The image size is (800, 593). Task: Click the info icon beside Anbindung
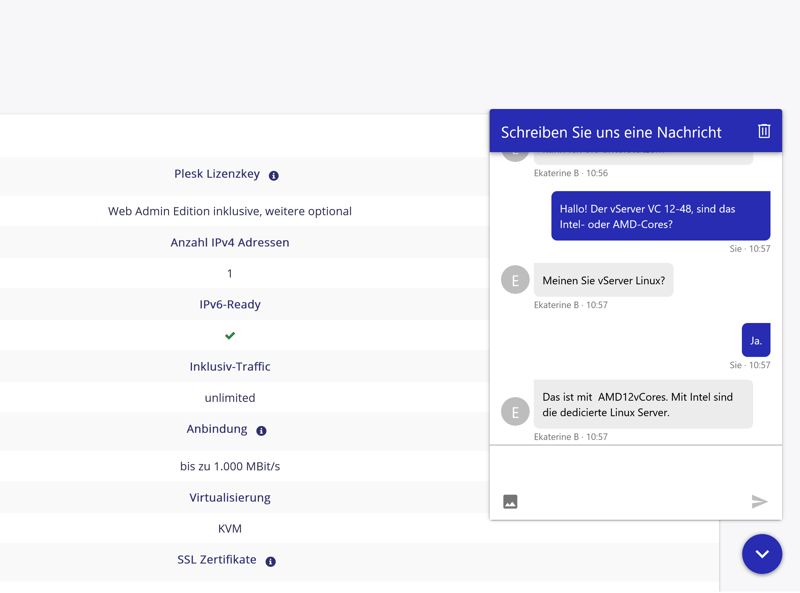(261, 431)
